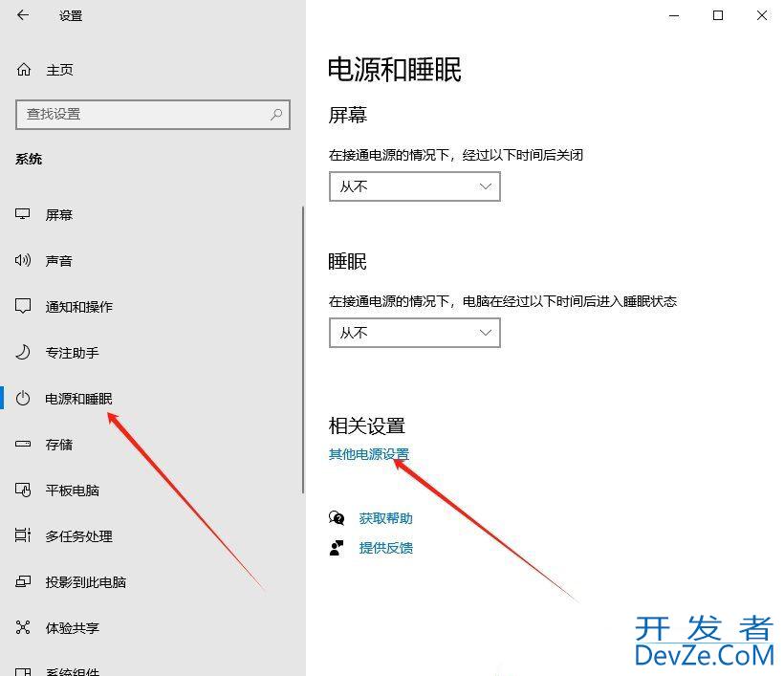Viewport: 784px width, 676px height.
Task: Maximize the settings window
Action: [x=717, y=15]
